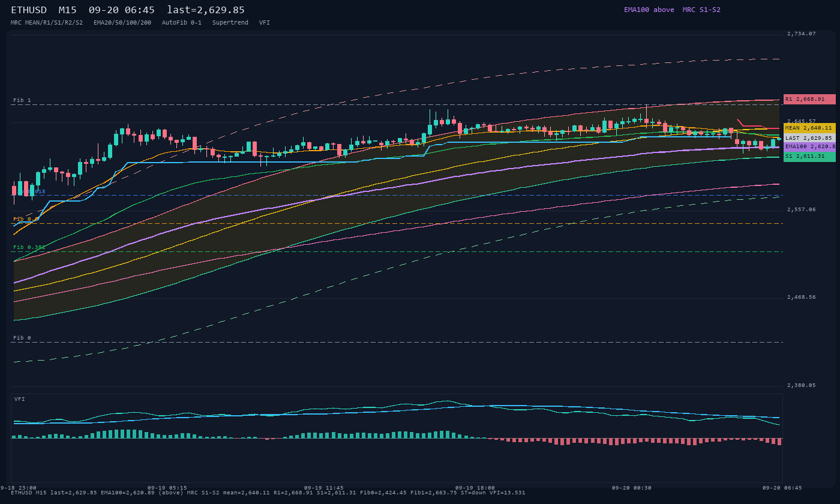Click the MRC MEAN/R1/S1/R2/S2 legend entry
Viewport: 840px width, 504px height.
[x=47, y=23]
